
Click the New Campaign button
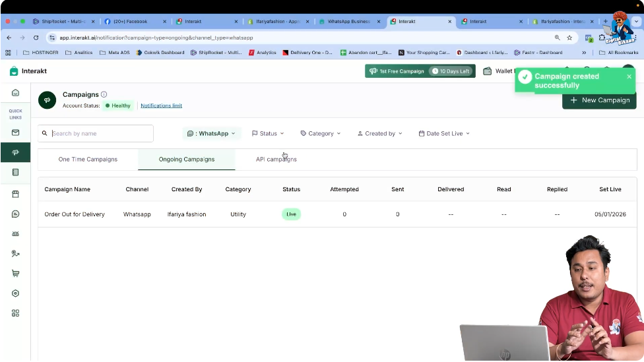(x=599, y=100)
